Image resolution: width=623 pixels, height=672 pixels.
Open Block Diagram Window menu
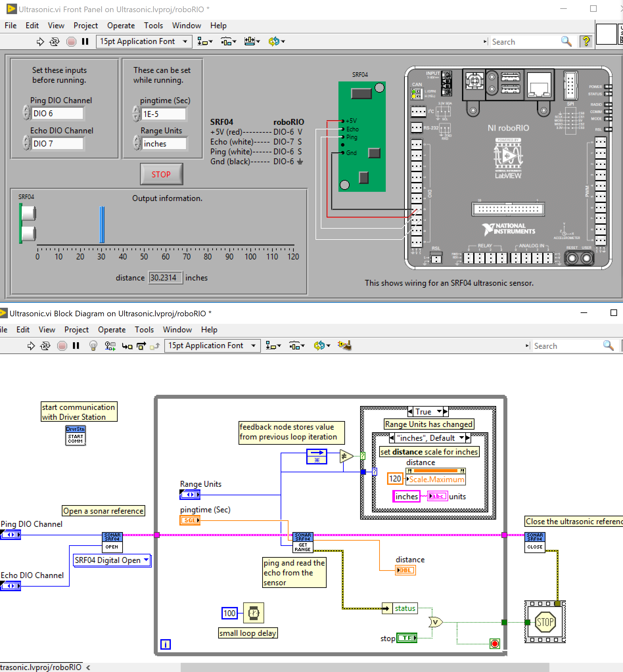point(177,330)
